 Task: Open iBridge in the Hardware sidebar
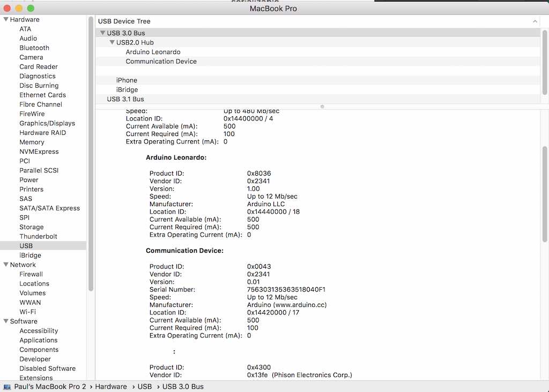[x=30, y=255]
